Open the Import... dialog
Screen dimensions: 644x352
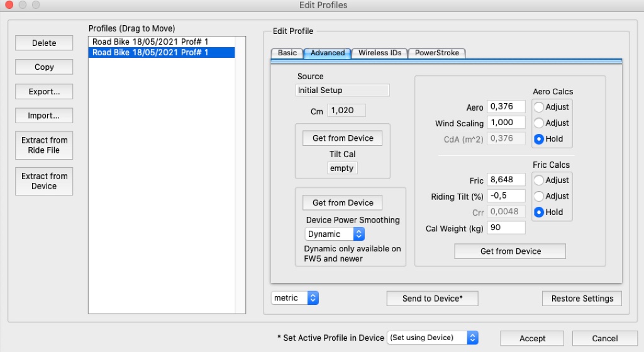(44, 116)
